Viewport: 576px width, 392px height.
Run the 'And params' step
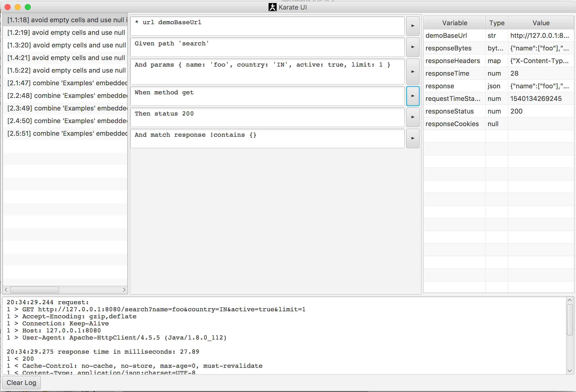(x=413, y=72)
